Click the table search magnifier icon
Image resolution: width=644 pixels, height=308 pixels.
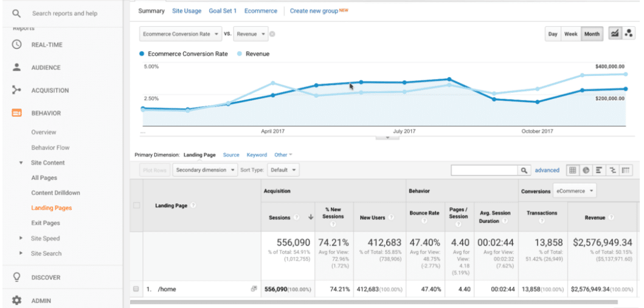point(524,171)
